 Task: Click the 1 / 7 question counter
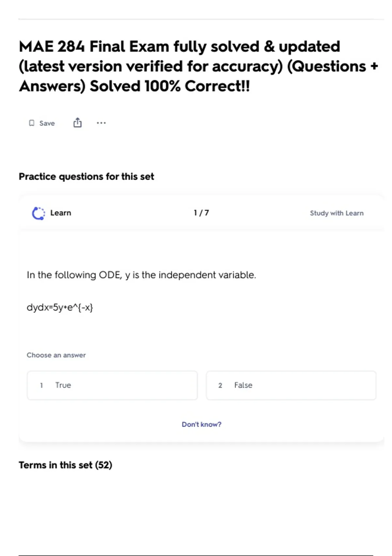coord(201,213)
